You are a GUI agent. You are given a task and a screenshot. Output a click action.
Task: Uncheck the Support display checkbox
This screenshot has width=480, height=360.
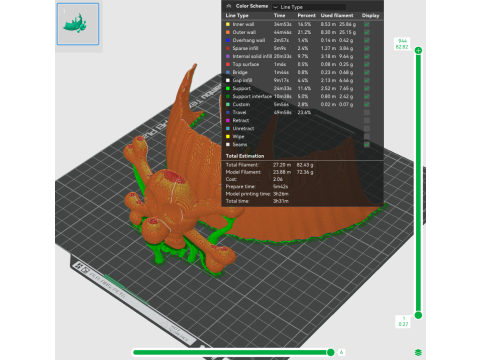pos(367,88)
